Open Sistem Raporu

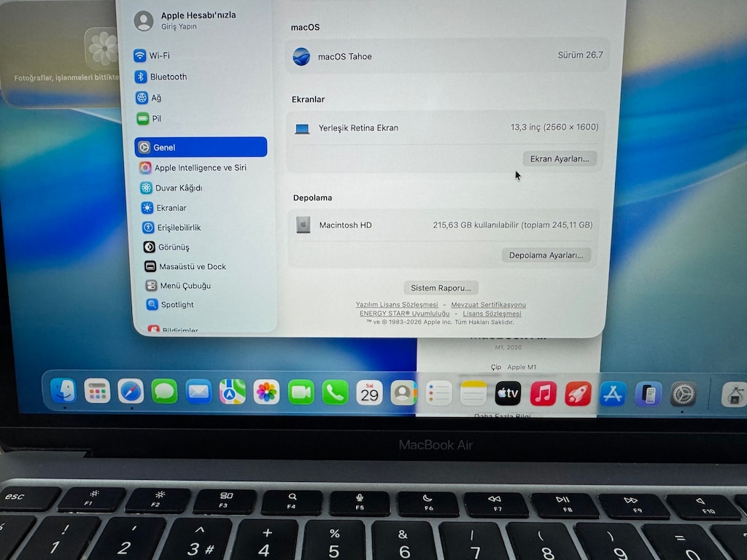441,287
